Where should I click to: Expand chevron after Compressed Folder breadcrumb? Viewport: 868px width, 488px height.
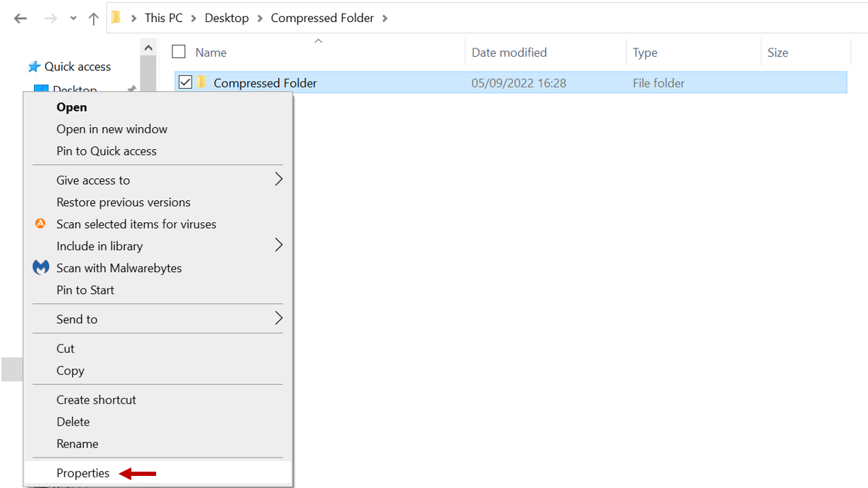coord(385,18)
